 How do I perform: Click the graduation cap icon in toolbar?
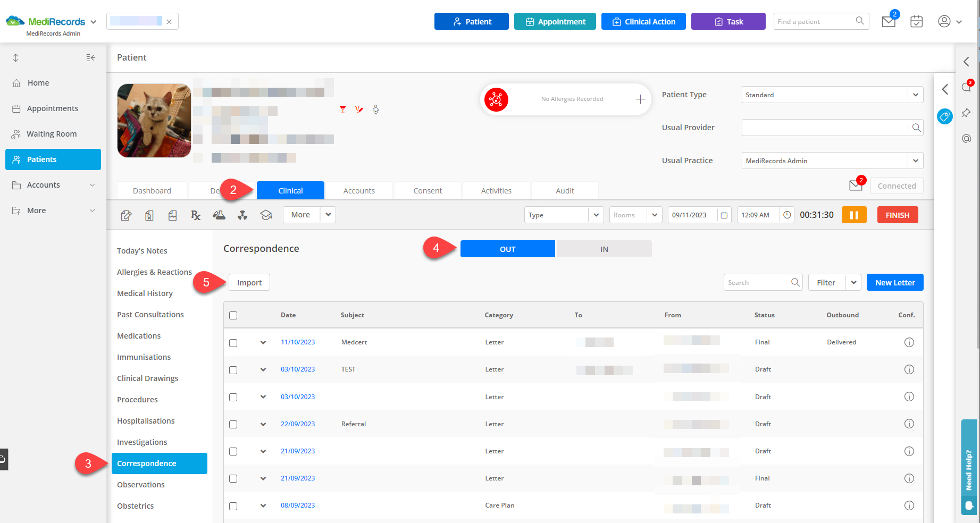click(266, 215)
